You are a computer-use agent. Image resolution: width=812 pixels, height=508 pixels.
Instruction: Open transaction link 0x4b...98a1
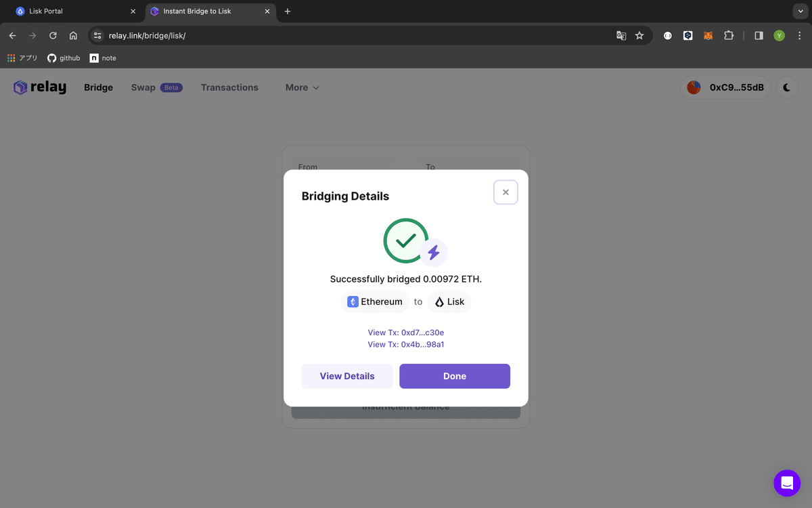pos(406,344)
